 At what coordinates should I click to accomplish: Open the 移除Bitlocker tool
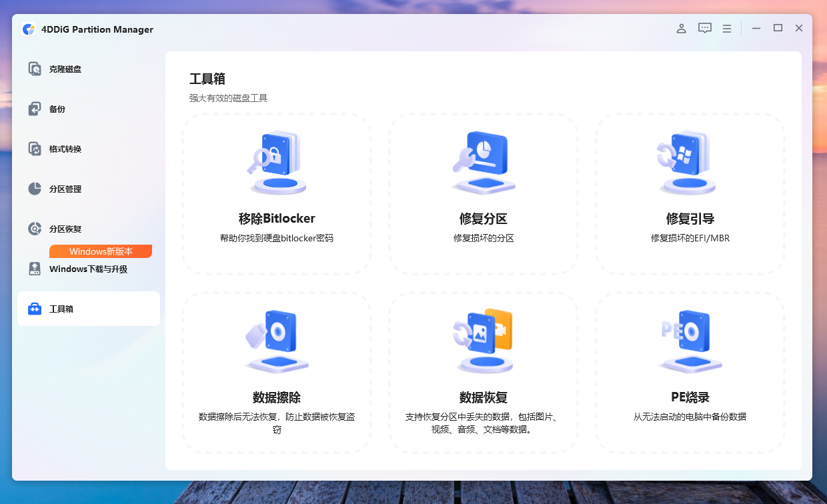point(277,193)
